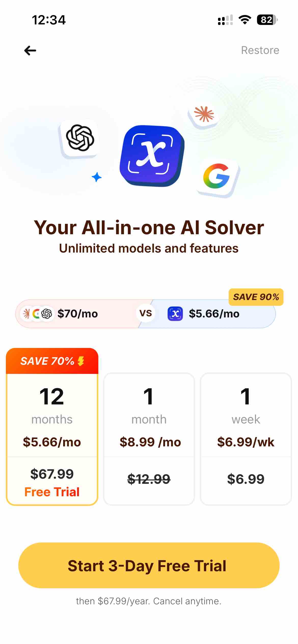298x644 pixels.
Task: Tap Restore purchases link
Action: [260, 50]
